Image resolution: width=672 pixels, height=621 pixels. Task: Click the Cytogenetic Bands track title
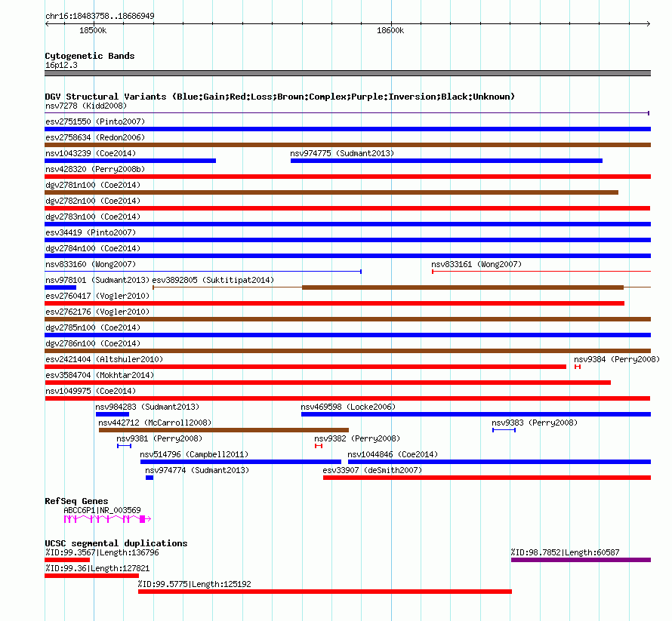tap(90, 56)
